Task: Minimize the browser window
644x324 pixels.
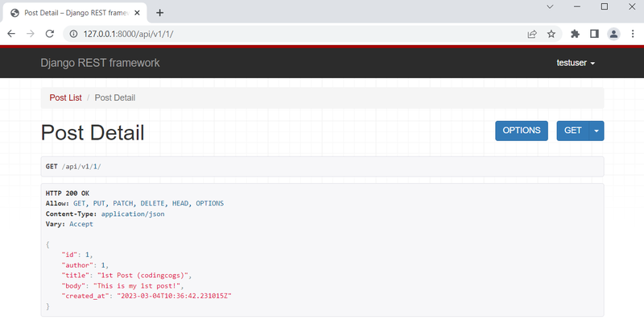Action: [x=577, y=6]
